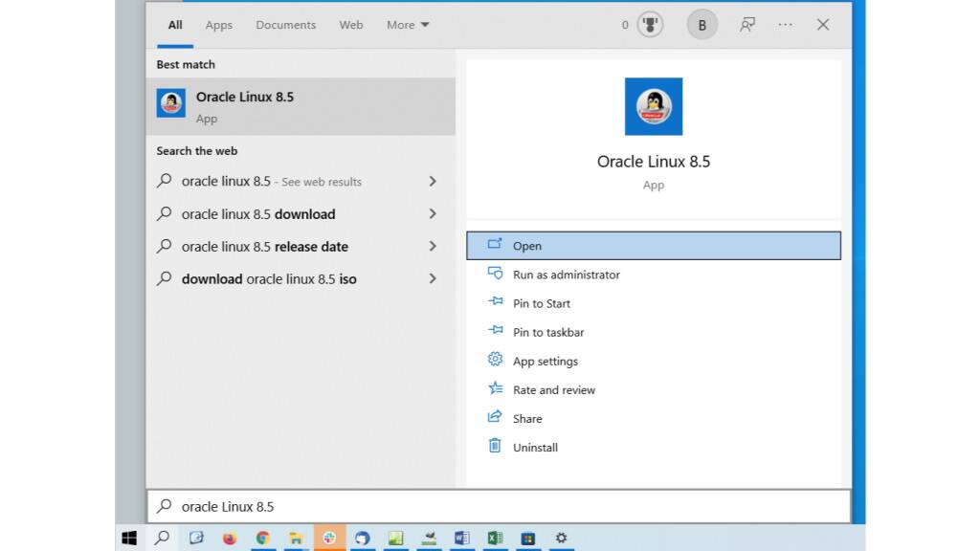This screenshot has width=980, height=551.
Task: Switch to the Apps tab
Action: 218,25
